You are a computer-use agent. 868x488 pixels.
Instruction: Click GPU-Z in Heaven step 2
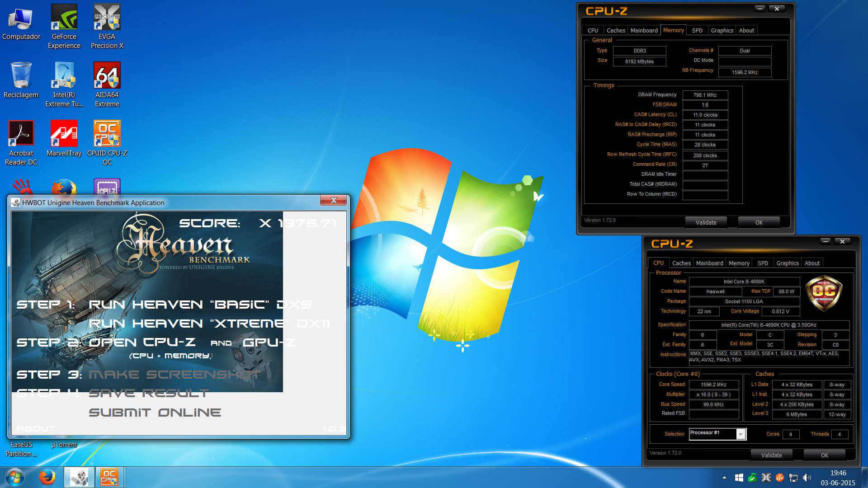pos(269,343)
